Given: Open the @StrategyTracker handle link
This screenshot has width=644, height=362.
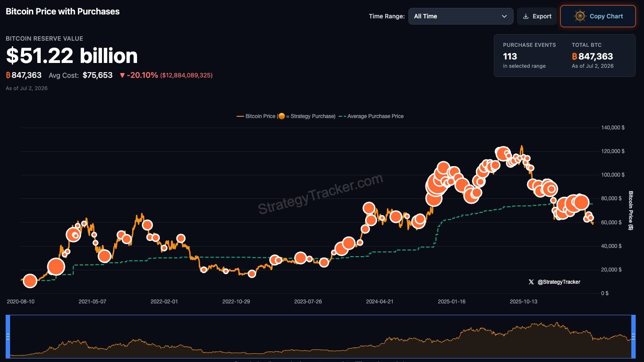Looking at the screenshot, I should point(559,282).
